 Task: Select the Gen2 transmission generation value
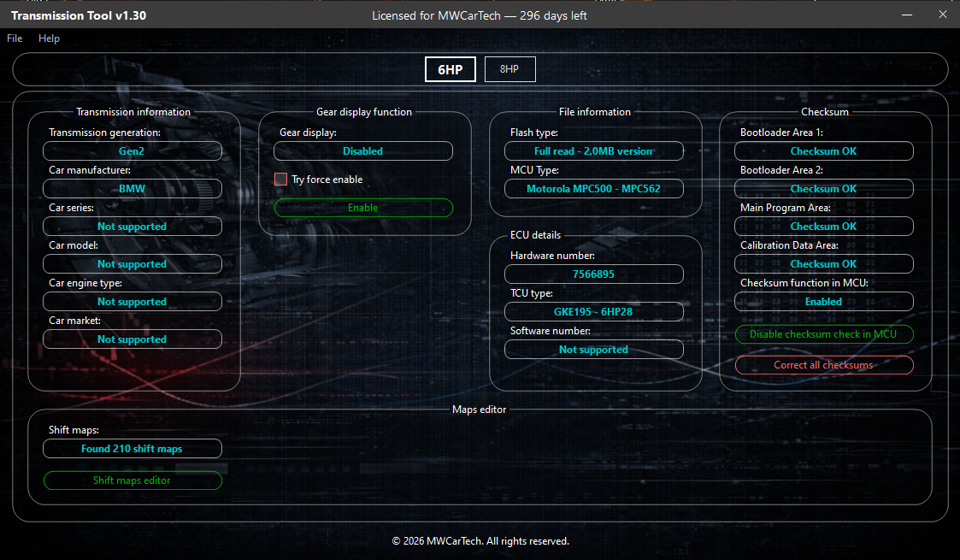click(133, 151)
